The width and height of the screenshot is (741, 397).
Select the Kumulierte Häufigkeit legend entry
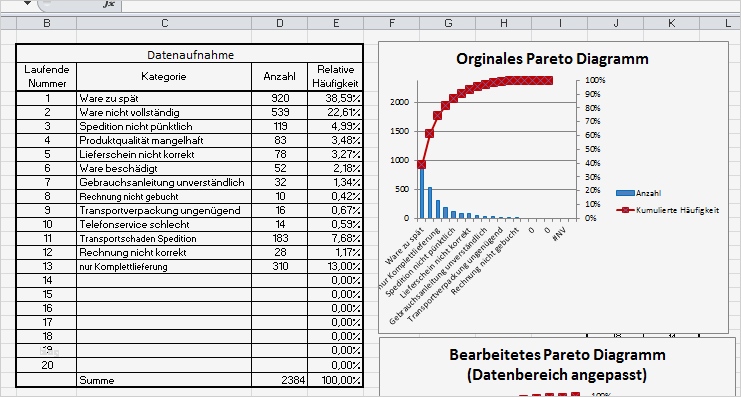pos(668,210)
